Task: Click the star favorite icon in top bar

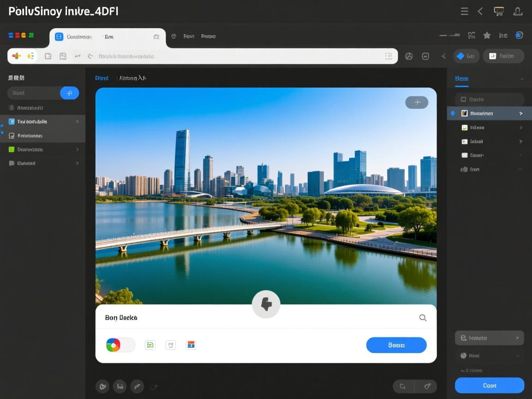Action: 487,36
